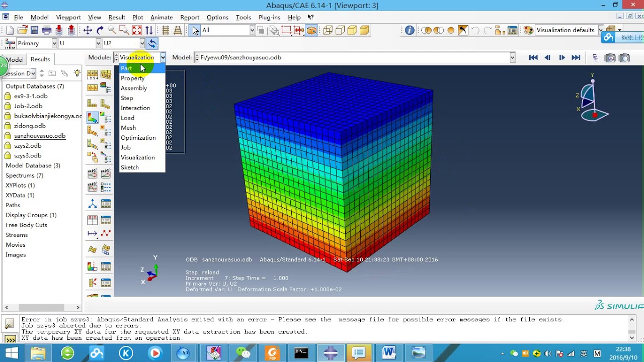The image size is (644, 362).
Task: Click message area scroll down arrow
Action: coord(632,337)
